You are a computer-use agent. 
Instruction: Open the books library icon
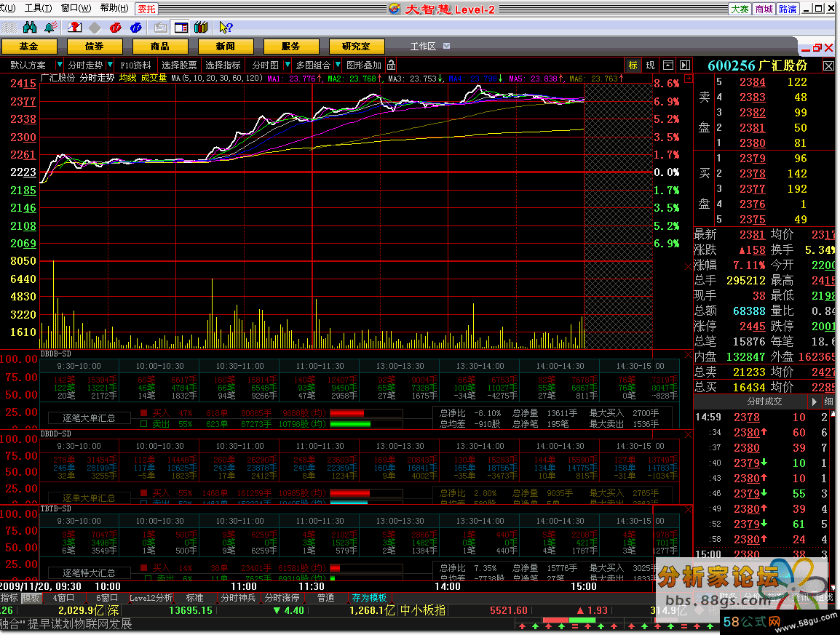[202, 28]
